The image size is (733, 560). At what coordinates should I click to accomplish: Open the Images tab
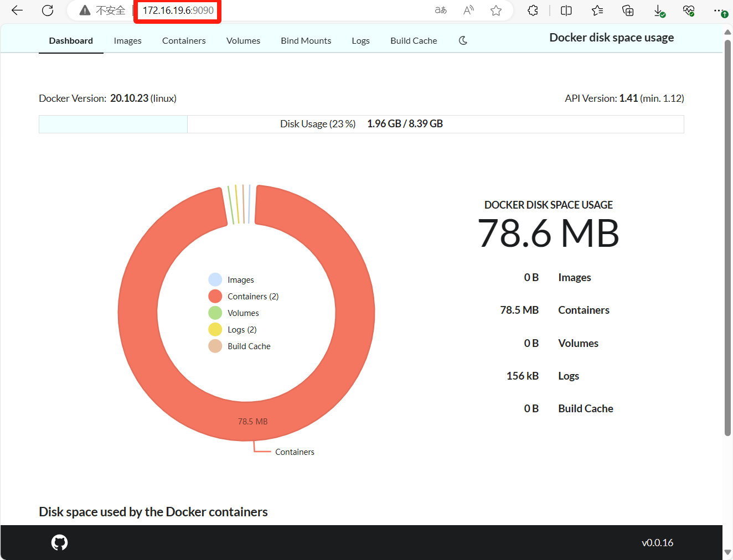click(127, 41)
